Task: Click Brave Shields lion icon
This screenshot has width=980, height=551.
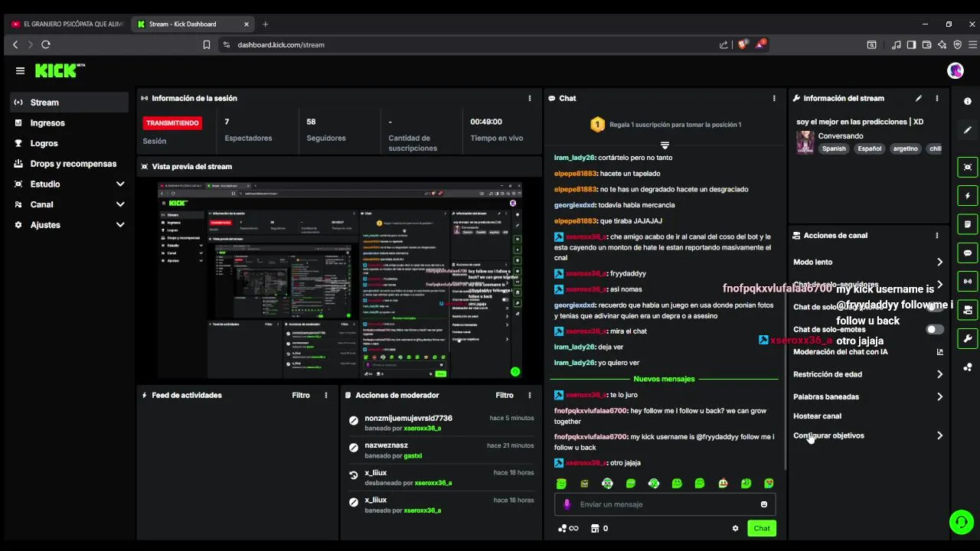Action: (x=742, y=44)
